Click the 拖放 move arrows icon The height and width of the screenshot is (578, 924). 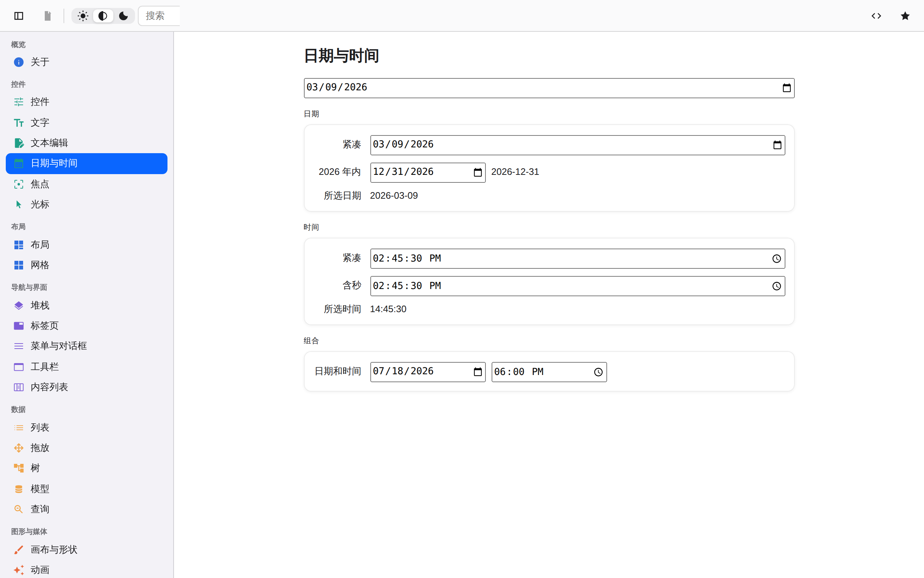click(x=19, y=448)
